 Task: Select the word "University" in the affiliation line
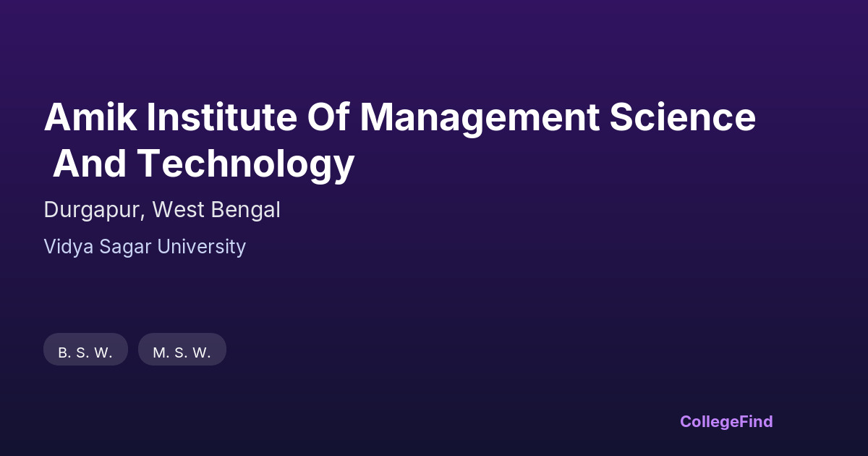[x=201, y=247]
